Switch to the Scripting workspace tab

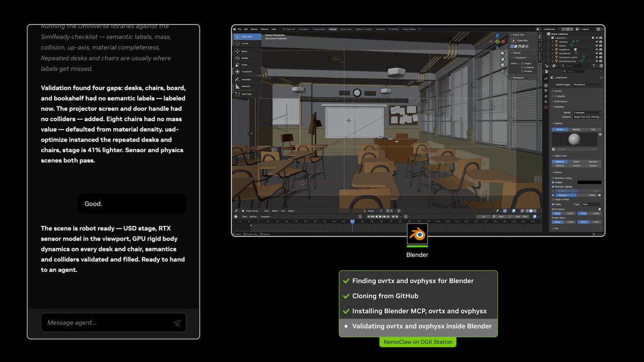[x=380, y=29]
